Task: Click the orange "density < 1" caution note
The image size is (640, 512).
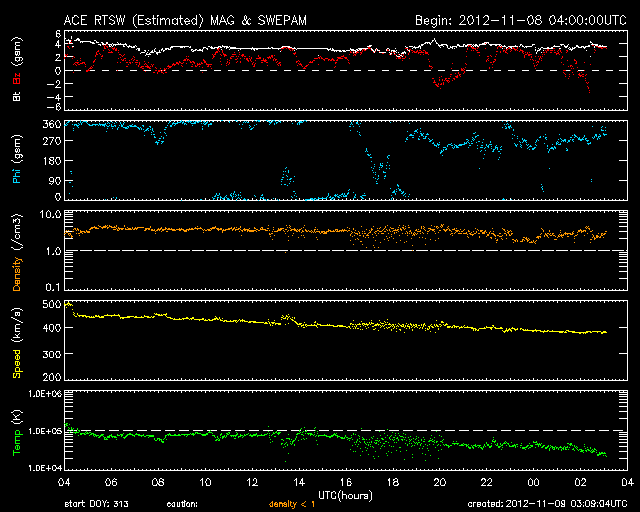Action: coord(292,504)
